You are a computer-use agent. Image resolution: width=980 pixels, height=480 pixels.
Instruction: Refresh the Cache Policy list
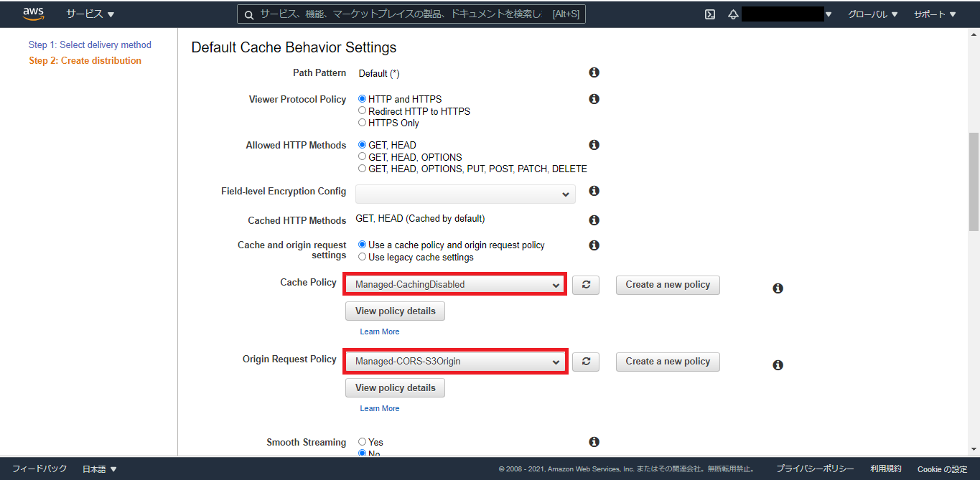tap(586, 285)
